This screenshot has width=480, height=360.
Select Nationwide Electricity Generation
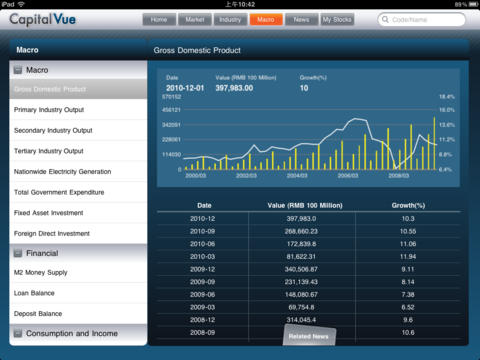78,172
